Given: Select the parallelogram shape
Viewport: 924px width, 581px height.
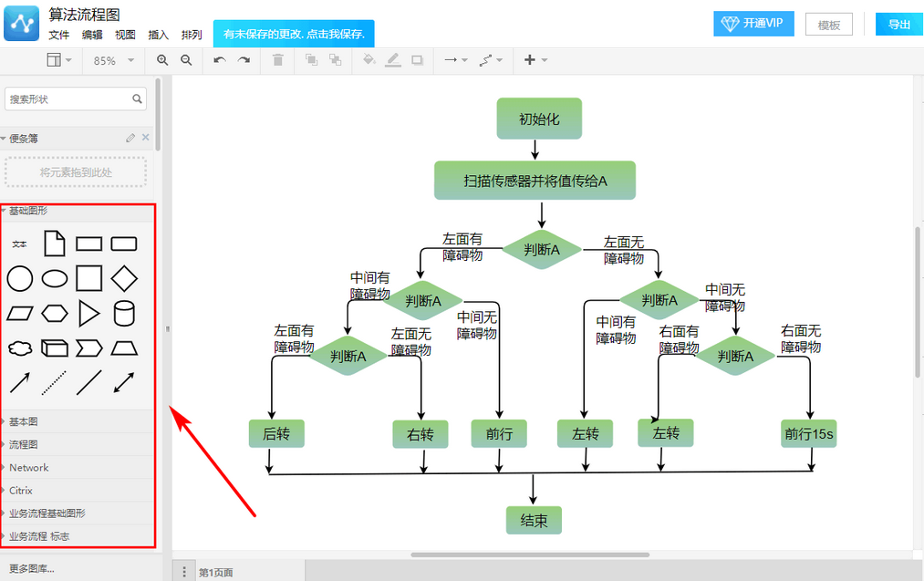Looking at the screenshot, I should click(x=19, y=313).
